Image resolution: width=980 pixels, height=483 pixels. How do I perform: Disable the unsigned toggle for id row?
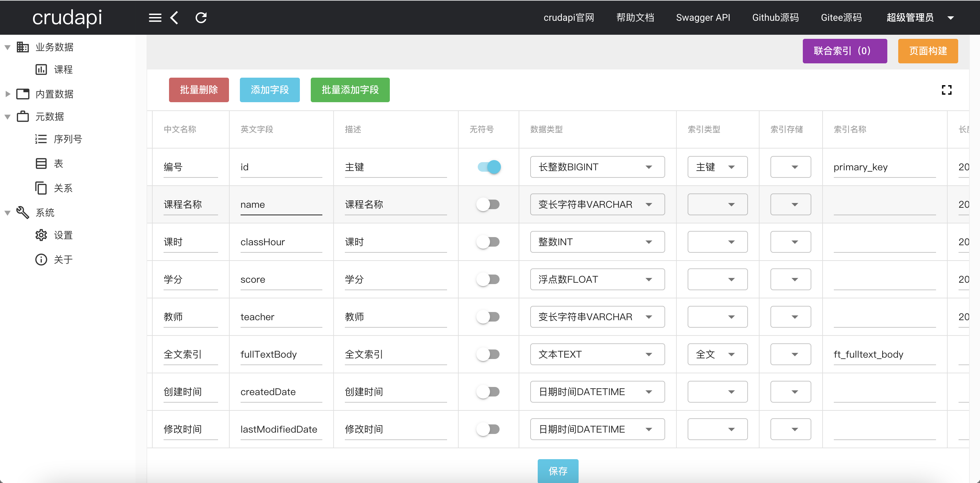489,167
